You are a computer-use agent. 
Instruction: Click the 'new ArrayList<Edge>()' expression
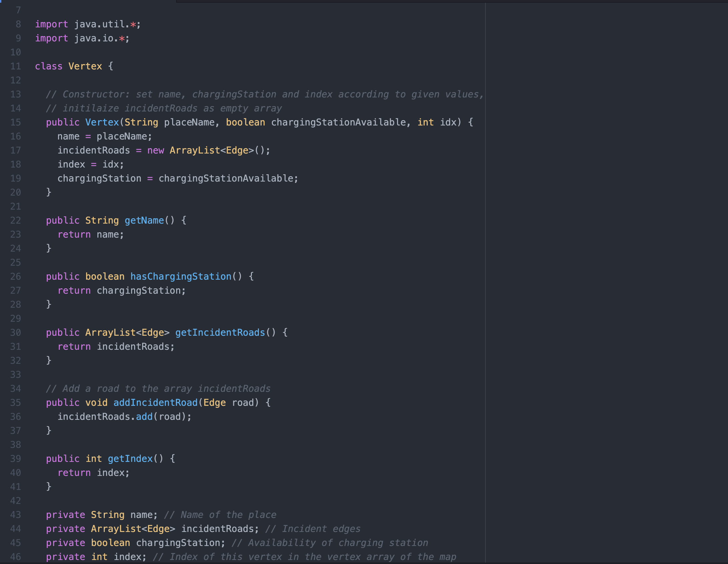pos(209,151)
